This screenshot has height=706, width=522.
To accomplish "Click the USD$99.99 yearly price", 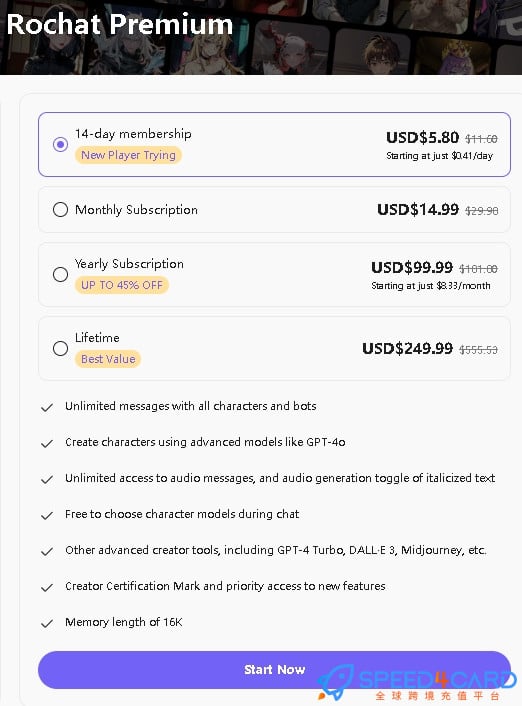I will point(412,267).
